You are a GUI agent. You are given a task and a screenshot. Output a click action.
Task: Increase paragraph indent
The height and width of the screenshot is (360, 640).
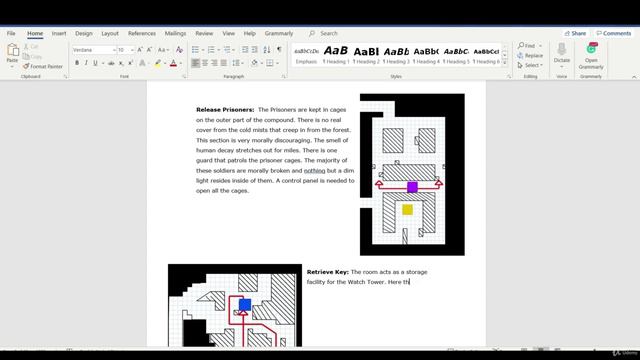point(255,50)
